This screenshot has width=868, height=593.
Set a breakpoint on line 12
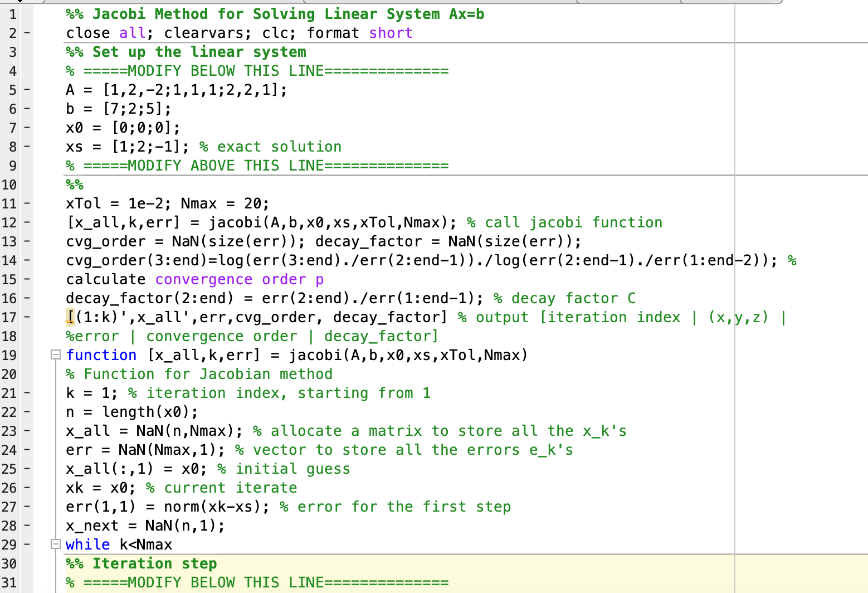click(x=26, y=222)
